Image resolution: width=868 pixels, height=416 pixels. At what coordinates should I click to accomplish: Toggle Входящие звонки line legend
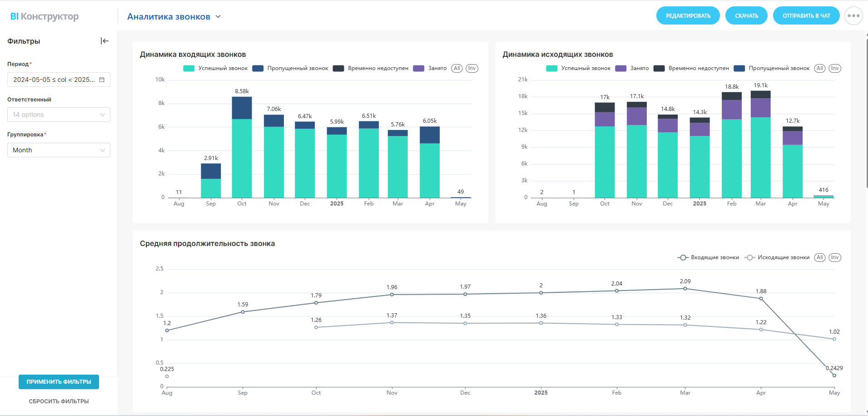[x=708, y=257]
